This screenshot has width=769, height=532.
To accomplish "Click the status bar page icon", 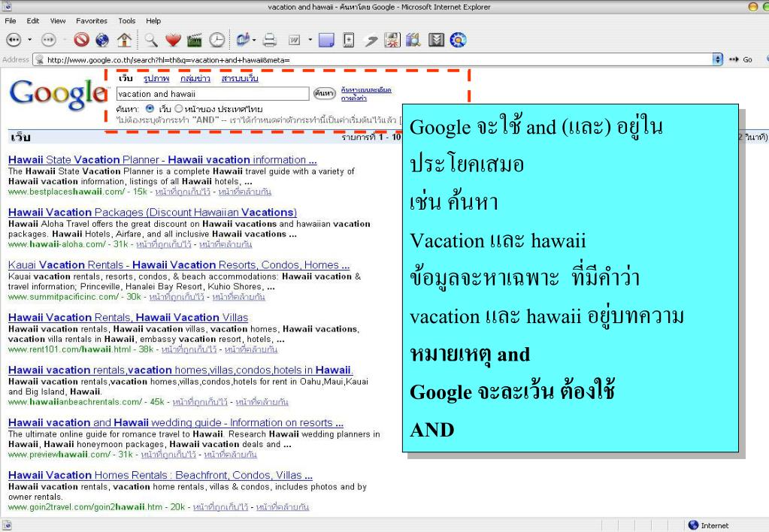I will [x=6, y=525].
